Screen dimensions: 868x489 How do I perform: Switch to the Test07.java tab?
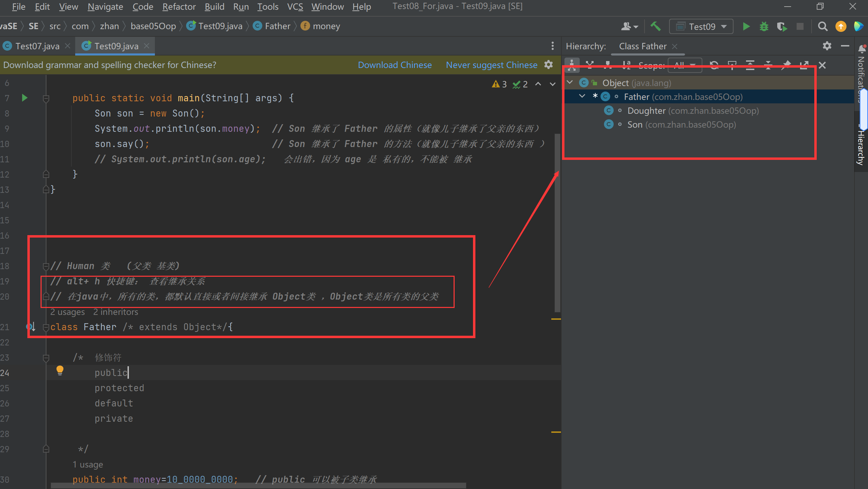click(x=37, y=46)
